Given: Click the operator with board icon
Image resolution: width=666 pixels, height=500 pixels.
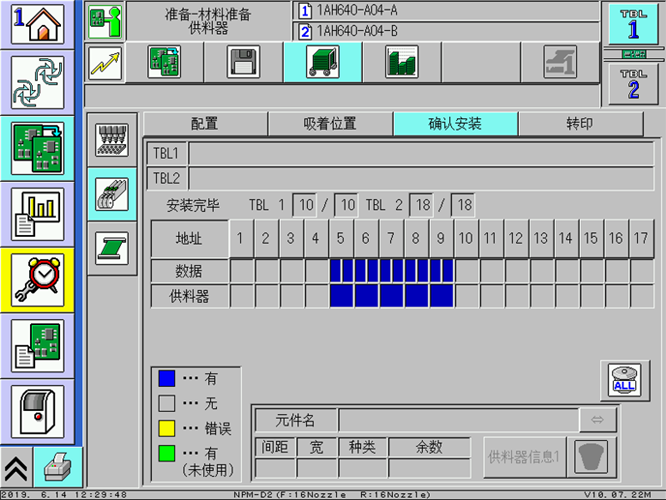Looking at the screenshot, I should [105, 21].
